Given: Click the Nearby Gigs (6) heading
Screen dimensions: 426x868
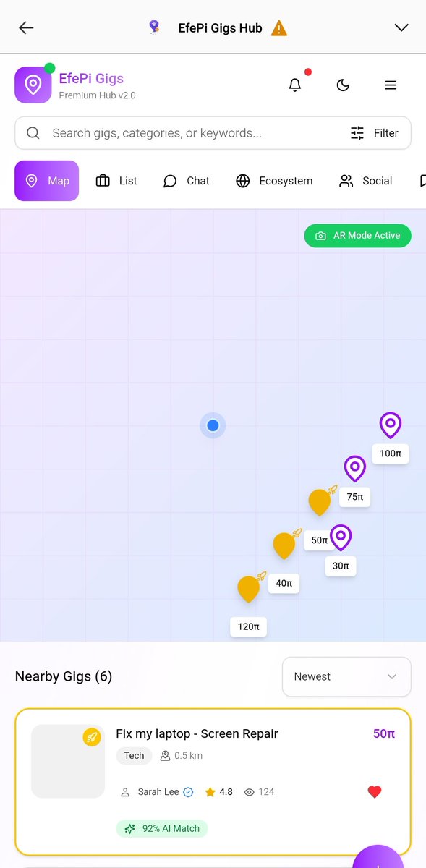Looking at the screenshot, I should (x=64, y=677).
